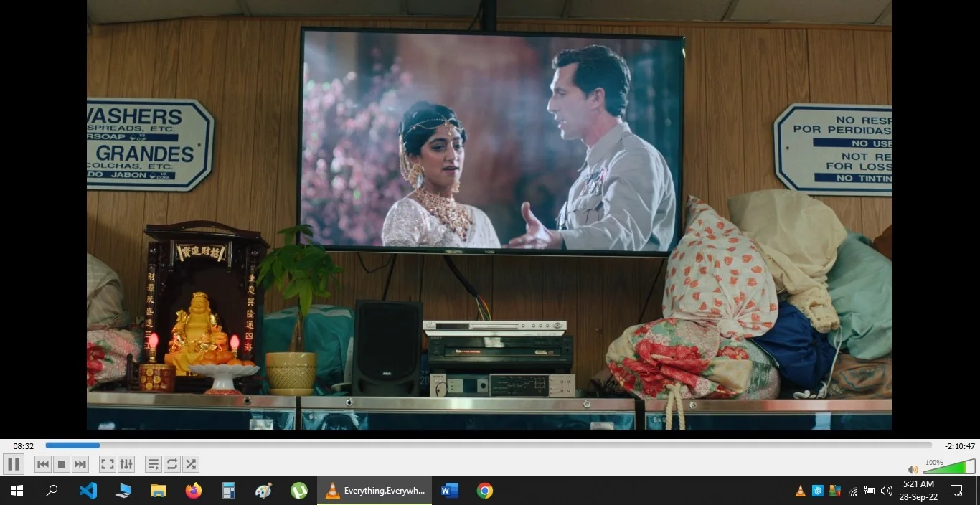This screenshot has width=980, height=505.
Task: Skip to previous media in playlist
Action: [x=43, y=464]
